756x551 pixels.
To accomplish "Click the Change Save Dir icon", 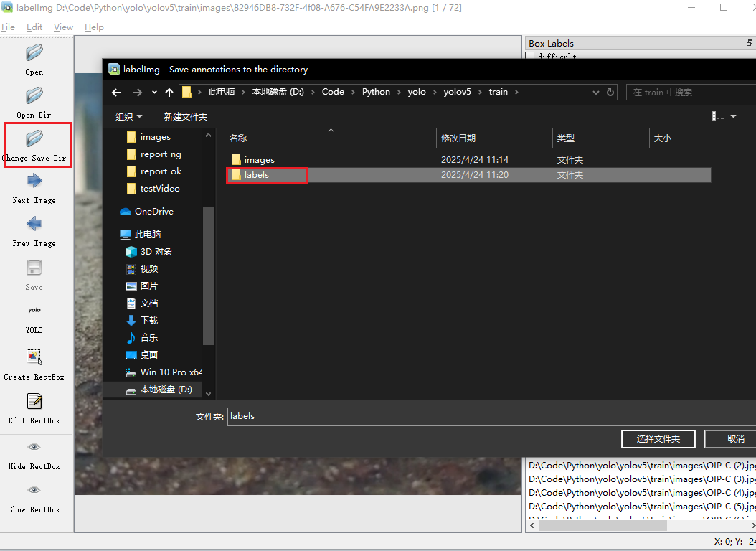I will [x=34, y=138].
